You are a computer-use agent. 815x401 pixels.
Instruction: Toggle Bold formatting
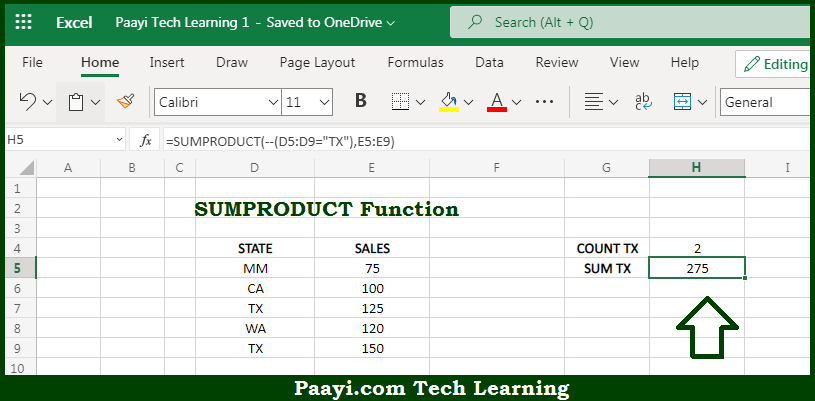tap(361, 100)
